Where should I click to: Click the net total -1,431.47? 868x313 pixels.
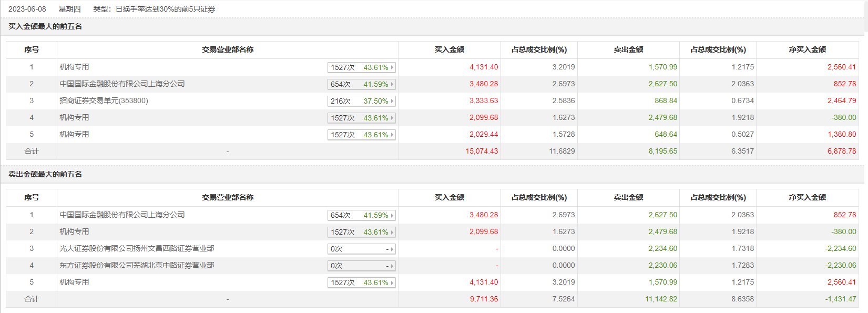(840, 299)
